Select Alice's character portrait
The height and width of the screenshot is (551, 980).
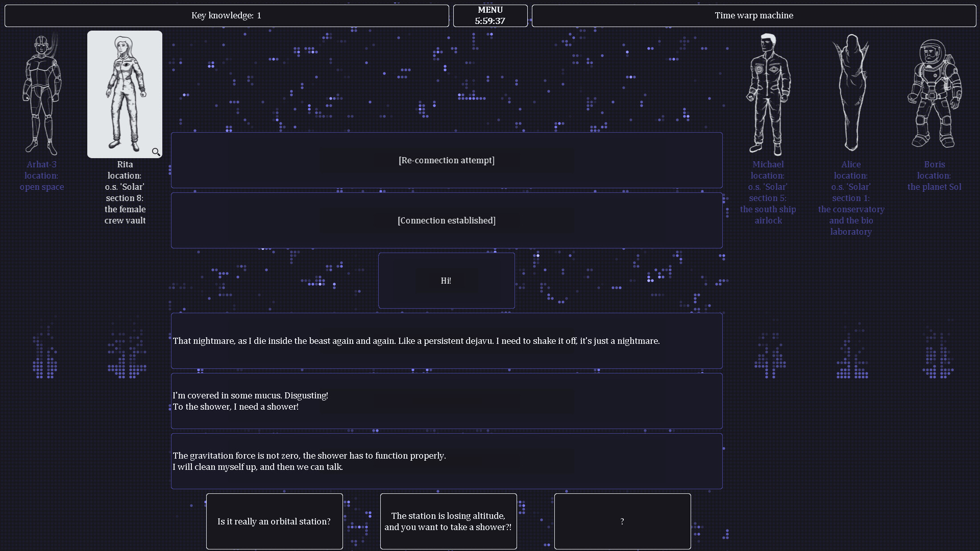pos(850,94)
